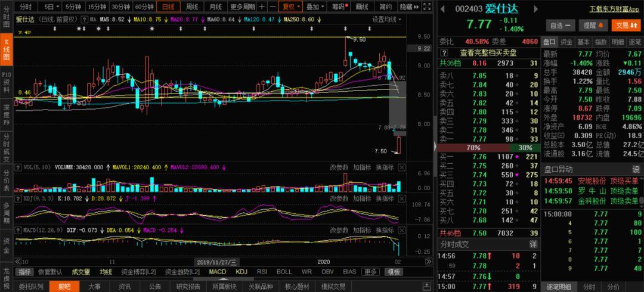The height and width of the screenshot is (292, 644).
Task: Select the BOLL indicator
Action: (284, 272)
